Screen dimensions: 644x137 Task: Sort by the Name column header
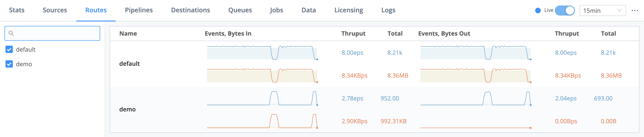(128, 33)
